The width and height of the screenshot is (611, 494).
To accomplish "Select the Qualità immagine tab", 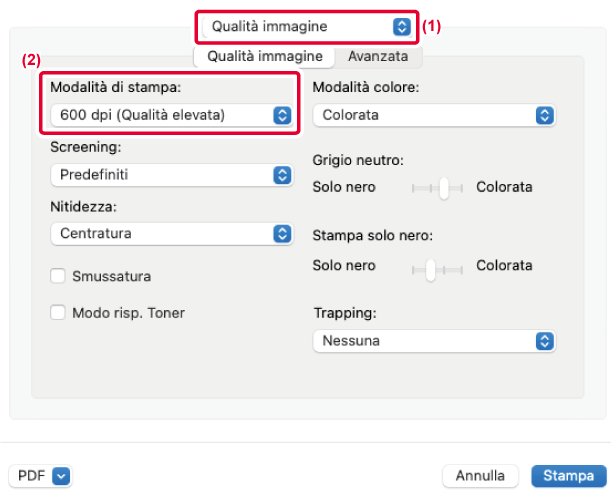I will coord(265,56).
